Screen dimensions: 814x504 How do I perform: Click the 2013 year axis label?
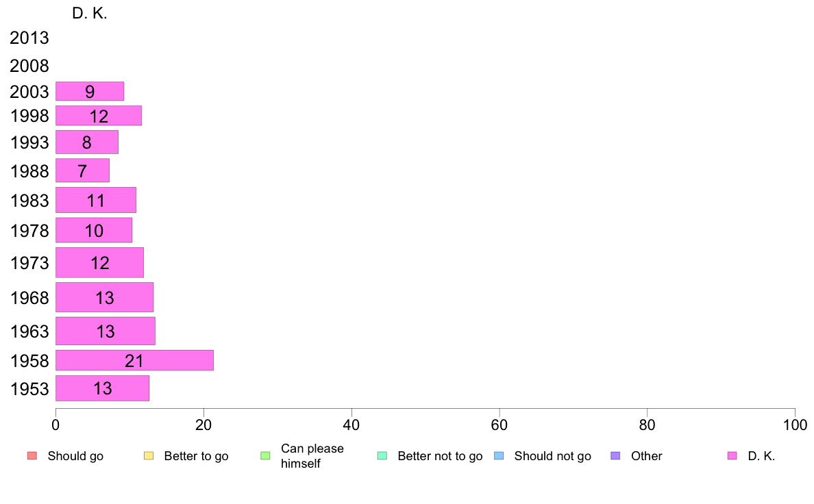click(x=29, y=38)
